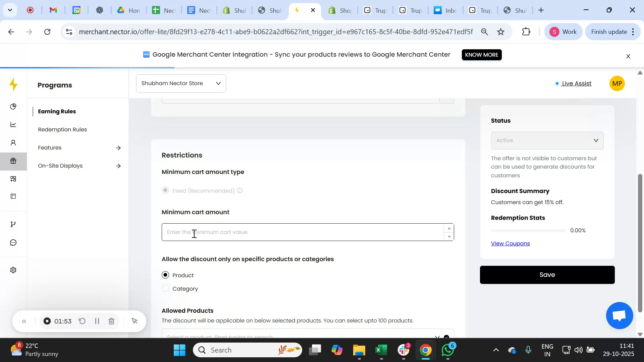Viewport: 644px width, 362px height.
Task: Delete the current recording via trash icon
Action: point(111,321)
